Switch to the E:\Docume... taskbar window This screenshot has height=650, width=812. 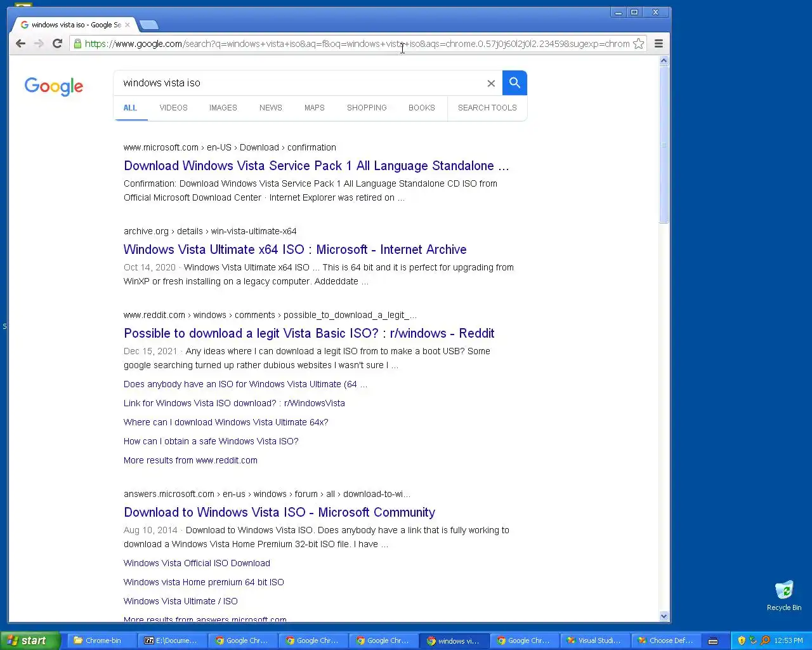click(173, 640)
